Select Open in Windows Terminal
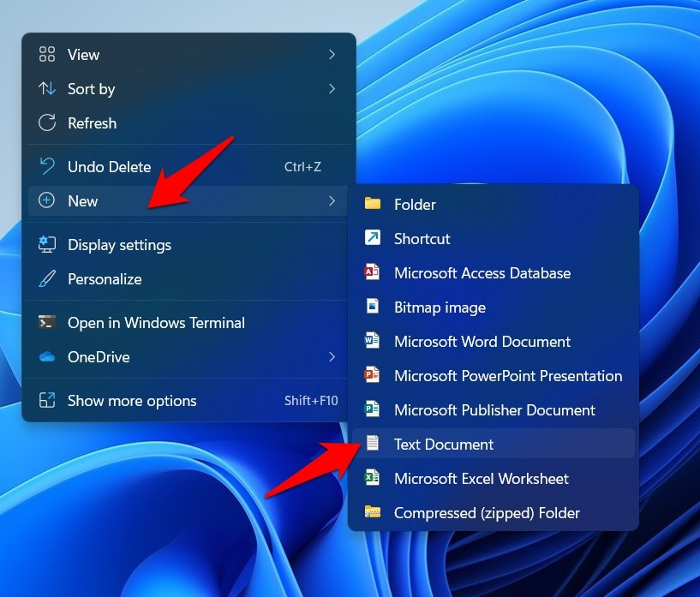700x597 pixels. click(188, 322)
